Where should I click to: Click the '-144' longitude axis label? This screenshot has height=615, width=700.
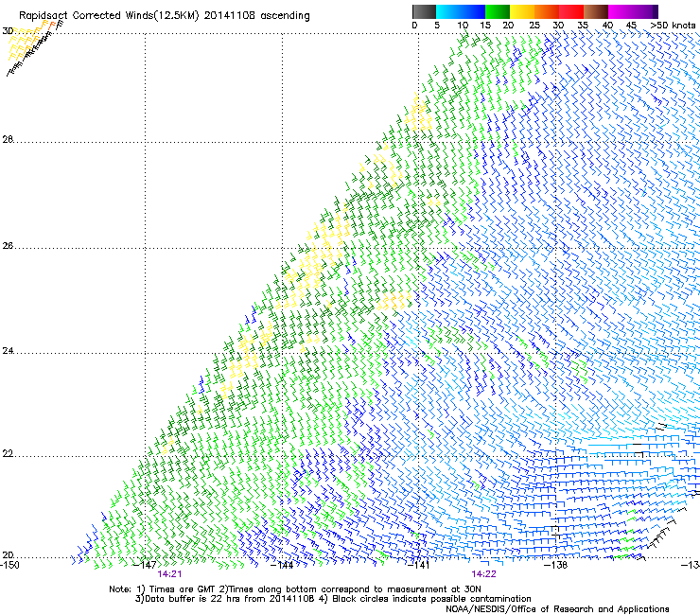(283, 565)
